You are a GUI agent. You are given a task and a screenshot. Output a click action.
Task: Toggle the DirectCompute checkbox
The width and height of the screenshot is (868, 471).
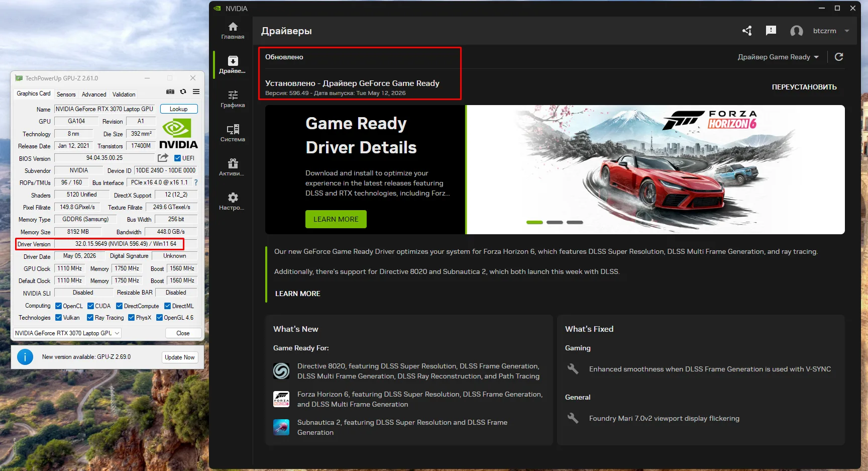coord(119,306)
